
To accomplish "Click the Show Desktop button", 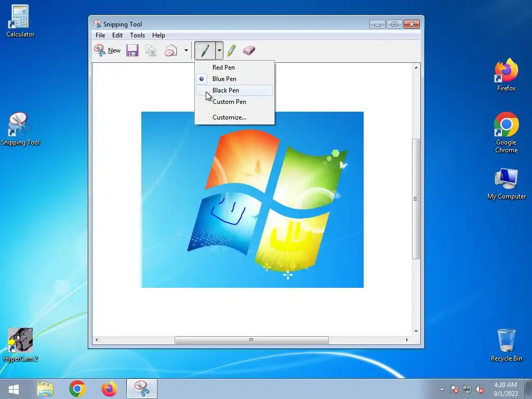I will click(x=528, y=389).
